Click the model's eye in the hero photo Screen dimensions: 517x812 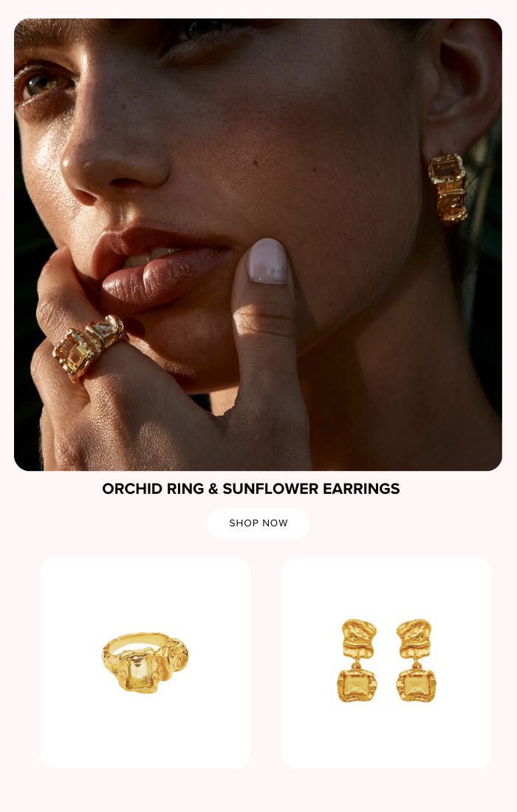click(x=43, y=84)
